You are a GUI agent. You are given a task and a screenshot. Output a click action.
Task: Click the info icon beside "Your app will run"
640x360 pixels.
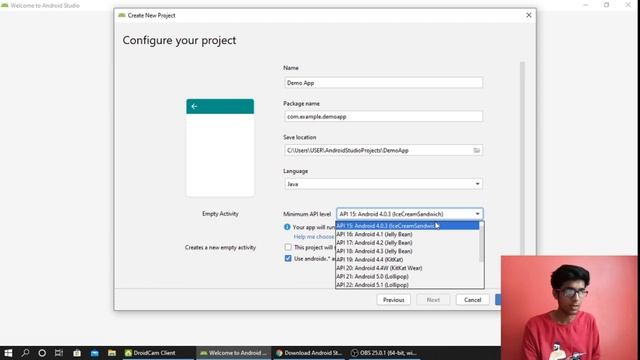coord(287,227)
